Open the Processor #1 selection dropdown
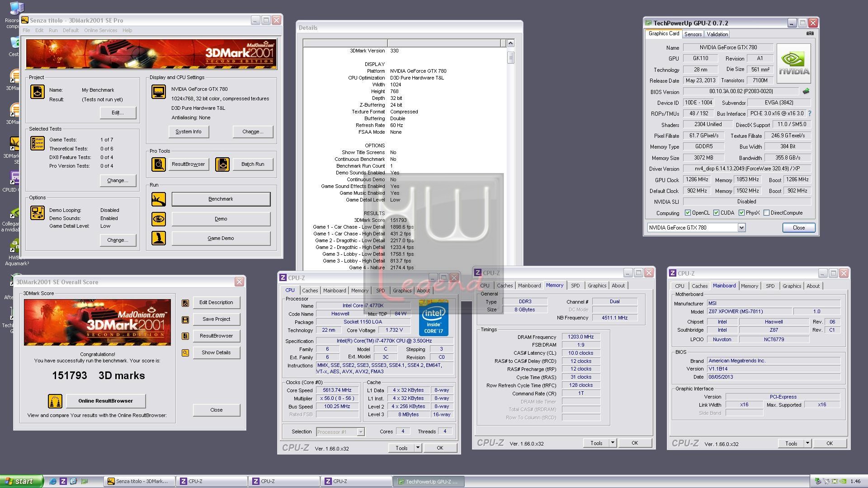868x488 pixels. [x=360, y=432]
